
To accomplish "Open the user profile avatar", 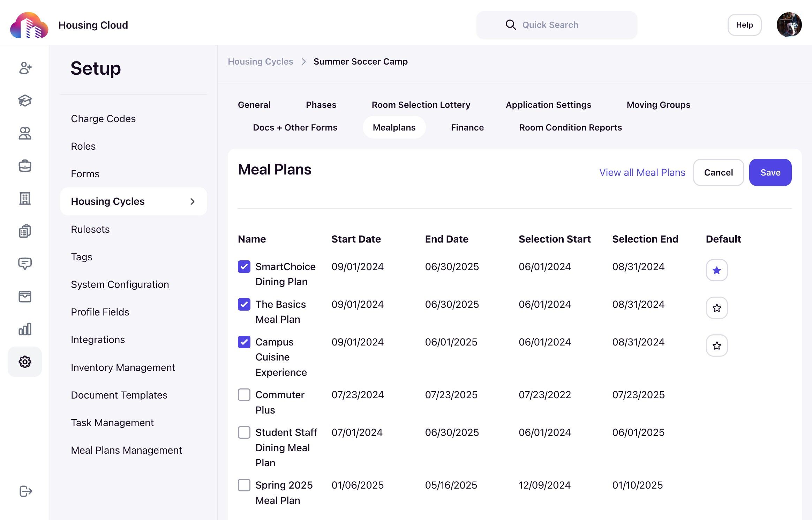I will click(x=789, y=25).
